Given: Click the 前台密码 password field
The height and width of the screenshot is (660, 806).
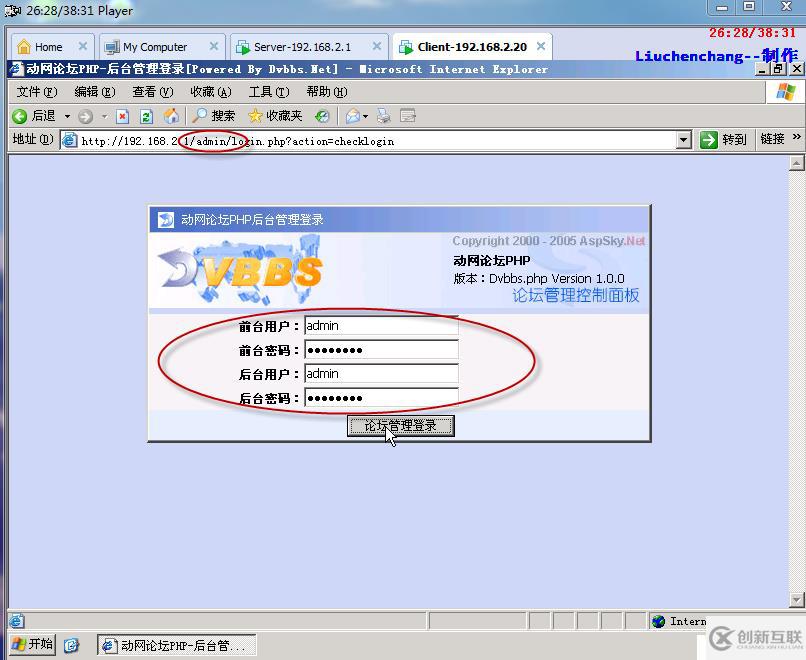Looking at the screenshot, I should [x=381, y=350].
